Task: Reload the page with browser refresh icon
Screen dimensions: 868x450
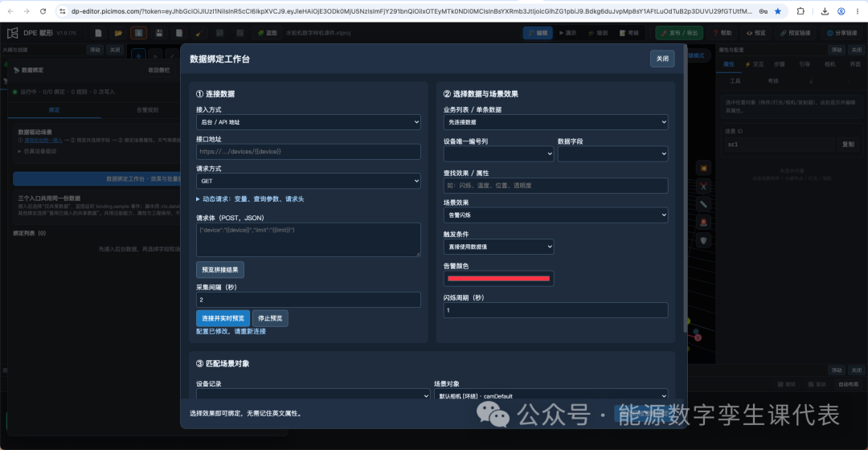Action: pos(43,11)
